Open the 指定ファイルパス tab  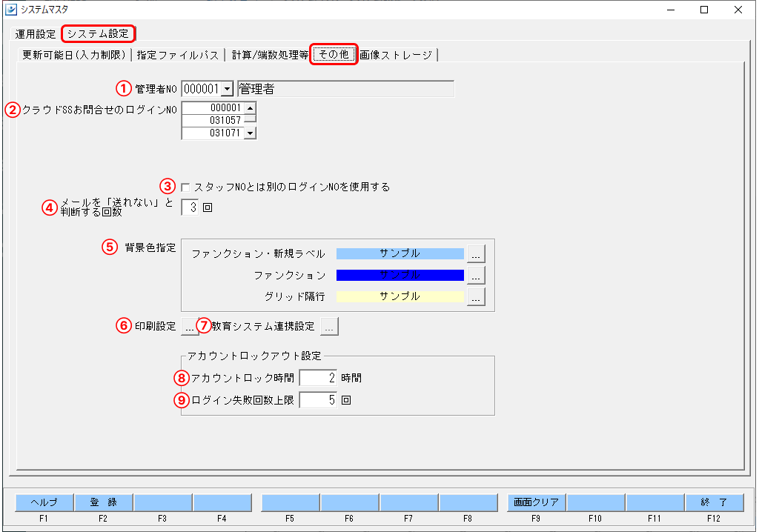point(178,55)
